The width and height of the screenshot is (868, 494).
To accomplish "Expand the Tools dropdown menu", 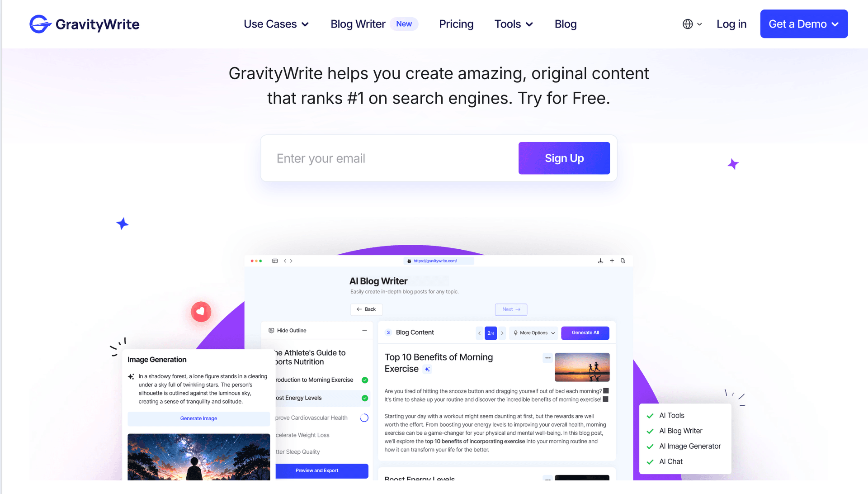I will pyautogui.click(x=514, y=24).
